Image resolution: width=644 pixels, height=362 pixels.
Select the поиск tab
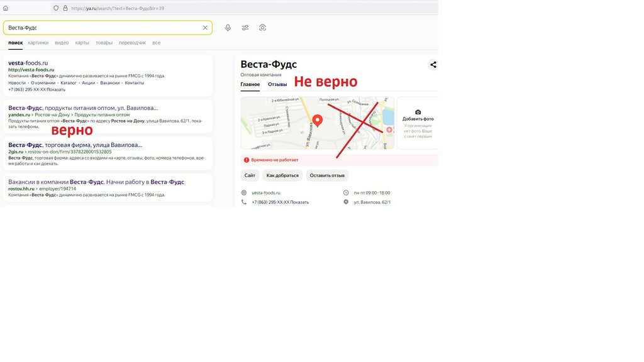point(16,43)
